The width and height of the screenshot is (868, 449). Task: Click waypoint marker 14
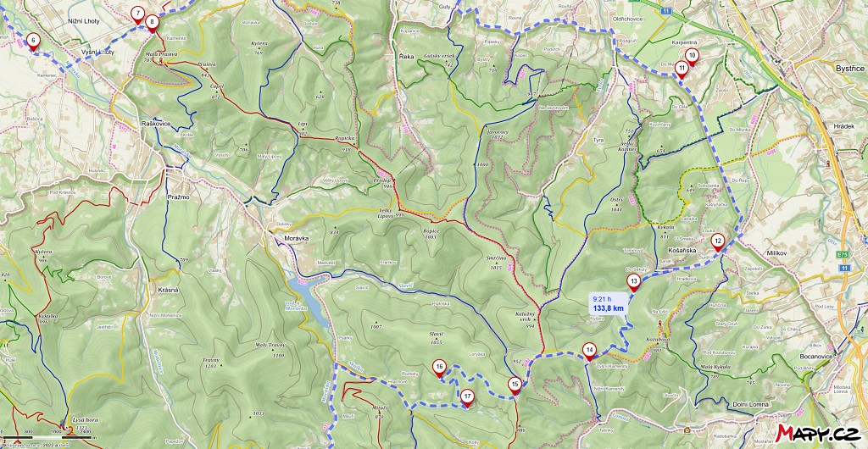tap(590, 351)
